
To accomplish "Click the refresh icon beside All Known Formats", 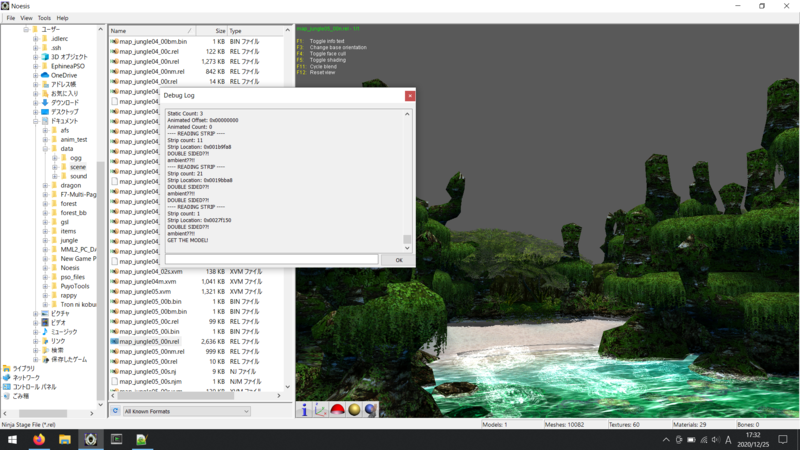I will pos(115,411).
